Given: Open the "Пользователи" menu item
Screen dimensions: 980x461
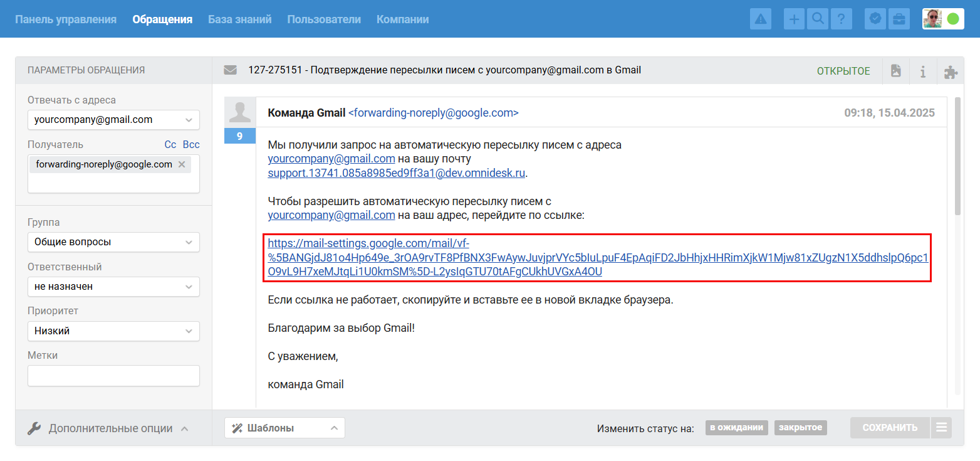Looking at the screenshot, I should (324, 19).
